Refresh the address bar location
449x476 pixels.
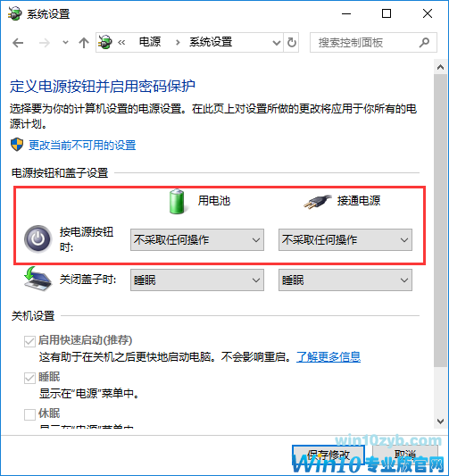tap(292, 43)
